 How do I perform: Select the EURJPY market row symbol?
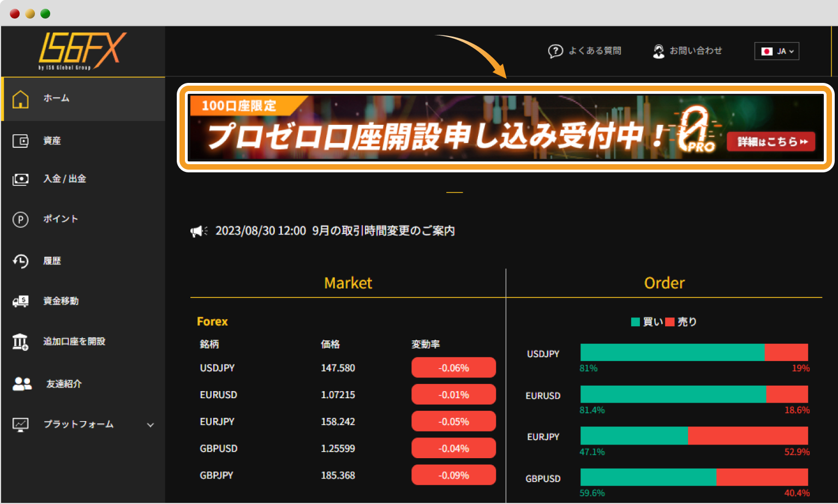pos(217,422)
